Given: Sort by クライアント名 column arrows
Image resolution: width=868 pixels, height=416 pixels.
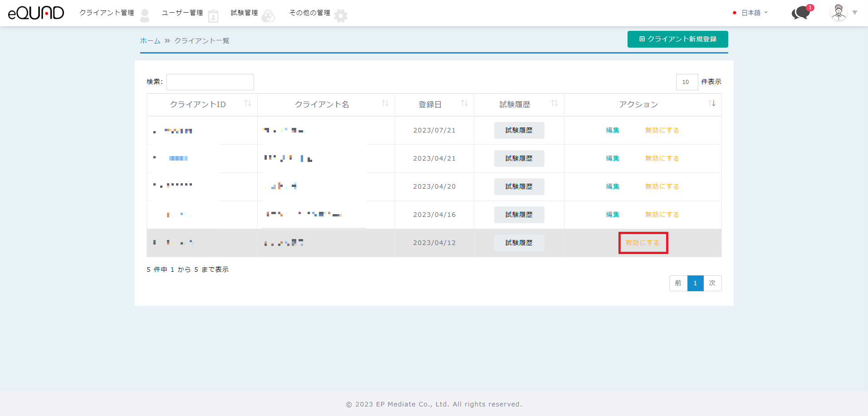Looking at the screenshot, I should tap(385, 103).
